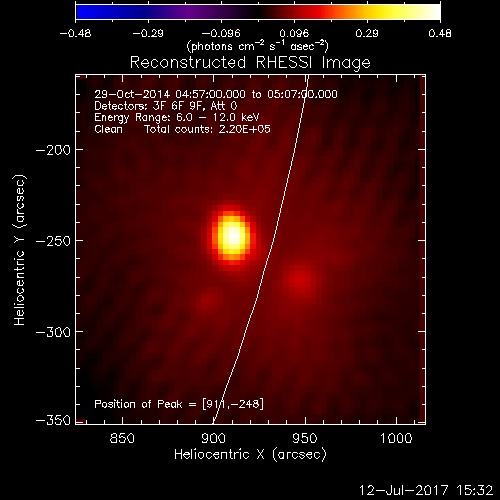This screenshot has width=500, height=500.
Task: Click the purple region of the colorbar
Action: click(193, 12)
